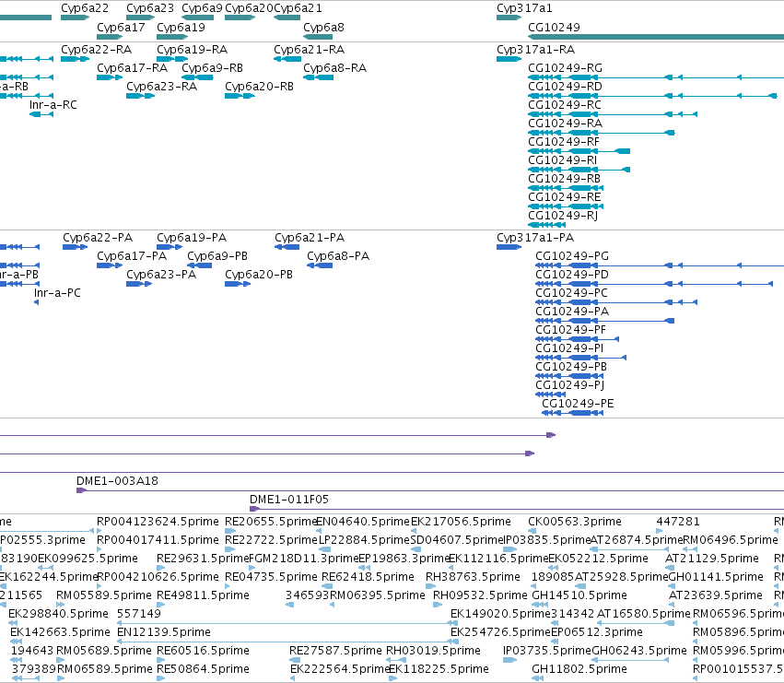Click the Cyp6a8 gene feature
Image resolution: width=784 pixels, height=683 pixels.
tap(318, 37)
